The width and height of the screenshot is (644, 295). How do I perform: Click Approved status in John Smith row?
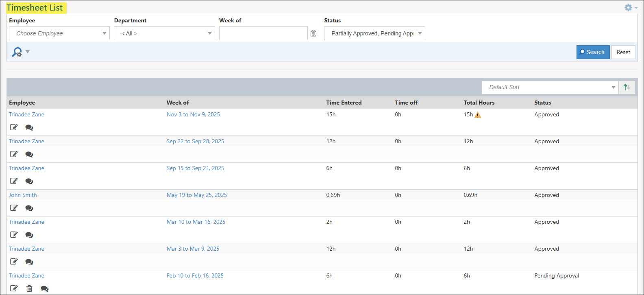tap(546, 195)
